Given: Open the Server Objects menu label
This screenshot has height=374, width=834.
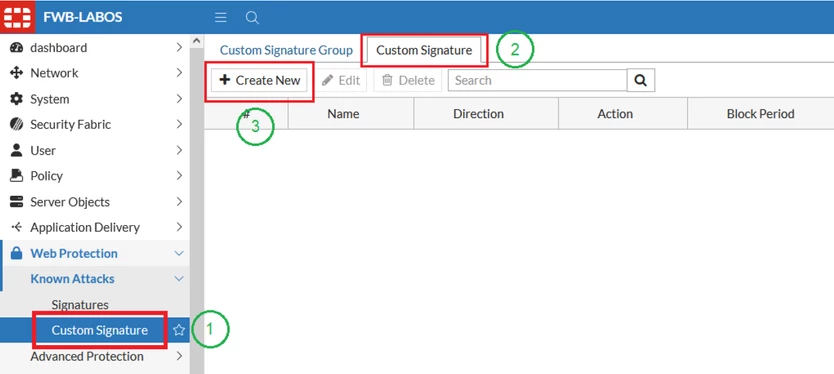Looking at the screenshot, I should 70,202.
